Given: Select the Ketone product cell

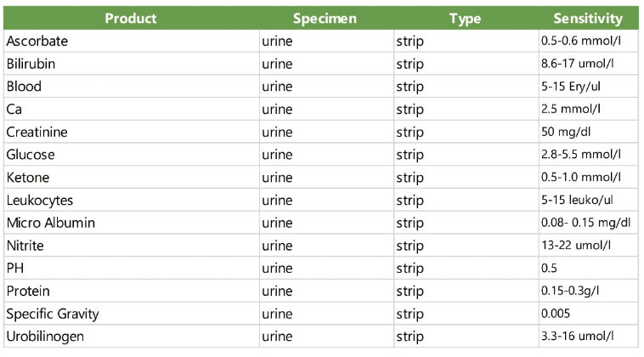Looking at the screenshot, I should point(132,178).
